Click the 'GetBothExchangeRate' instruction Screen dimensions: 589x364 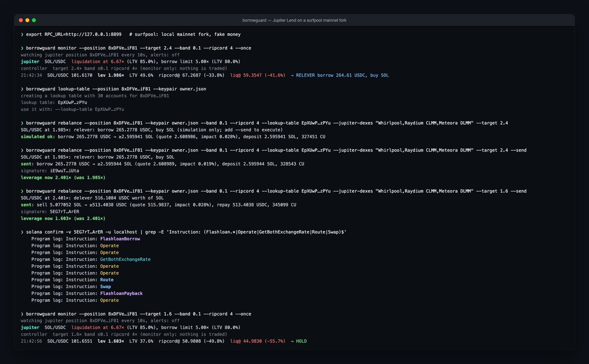click(x=125, y=259)
